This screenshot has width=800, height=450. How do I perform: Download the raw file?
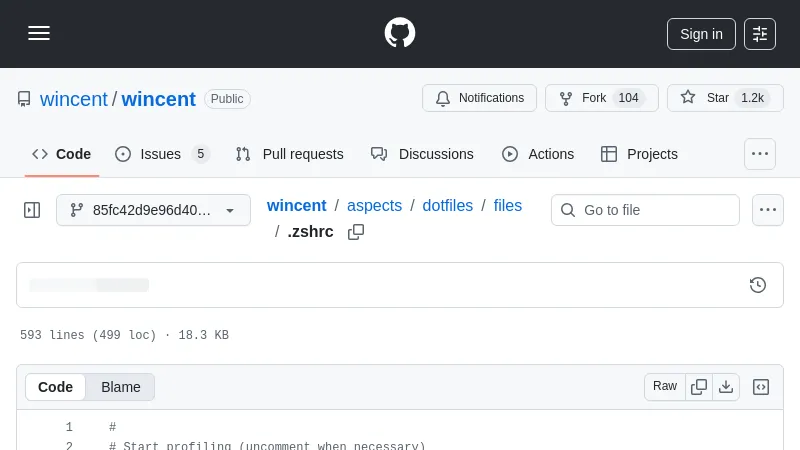(x=726, y=387)
